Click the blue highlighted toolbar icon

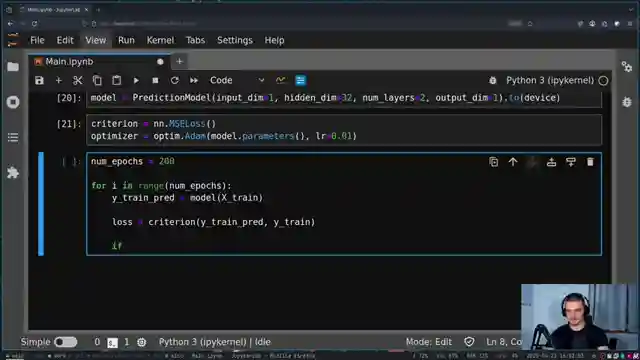click(x=300, y=80)
